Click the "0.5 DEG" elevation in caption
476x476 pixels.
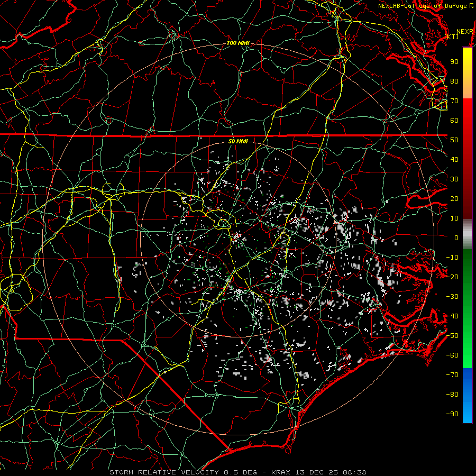pyautogui.click(x=241, y=472)
